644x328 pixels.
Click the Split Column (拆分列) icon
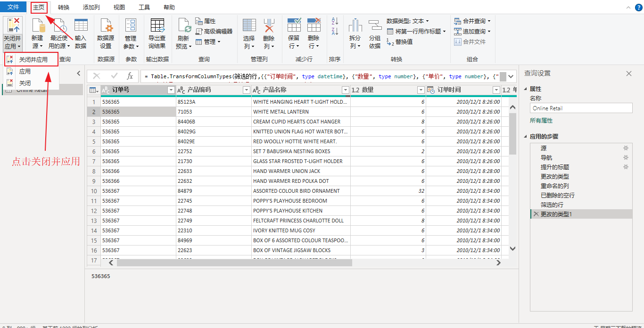(355, 25)
